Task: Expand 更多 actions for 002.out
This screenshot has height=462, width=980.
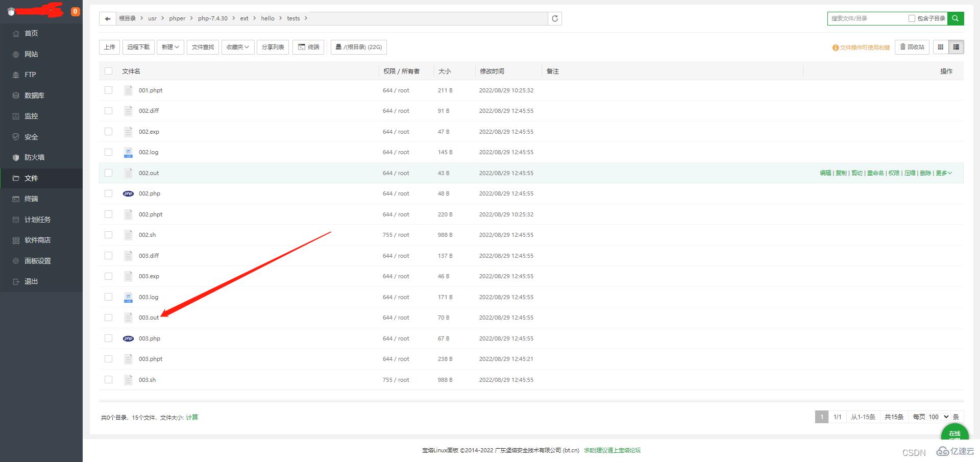Action: (944, 173)
